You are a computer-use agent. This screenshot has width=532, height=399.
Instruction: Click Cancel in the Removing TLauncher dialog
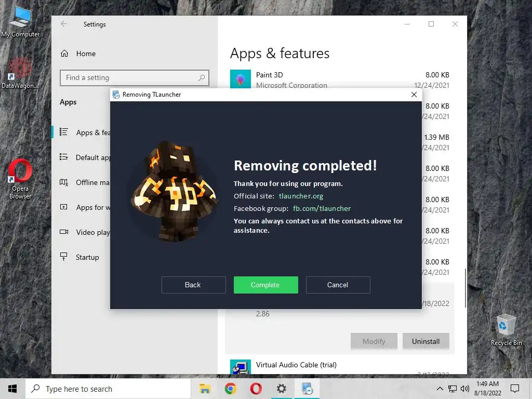tap(338, 285)
